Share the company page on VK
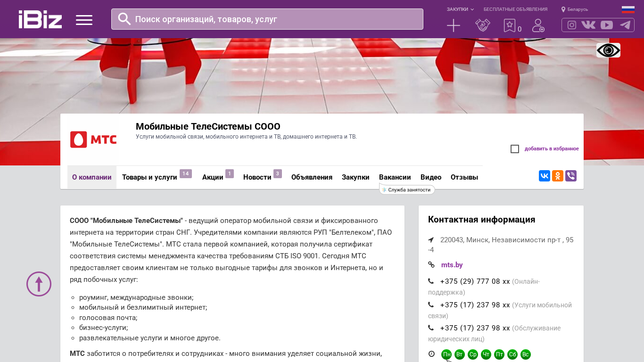This screenshot has width=644, height=362. click(x=545, y=176)
